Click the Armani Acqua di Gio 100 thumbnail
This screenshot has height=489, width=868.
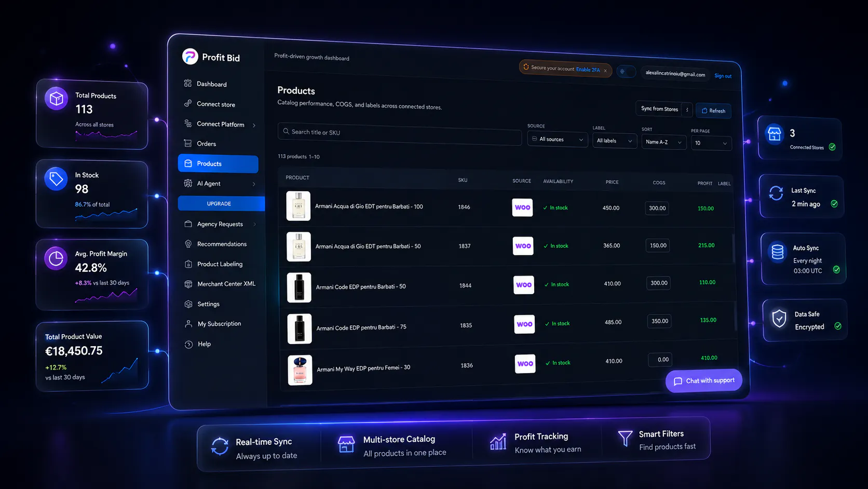coord(299,206)
